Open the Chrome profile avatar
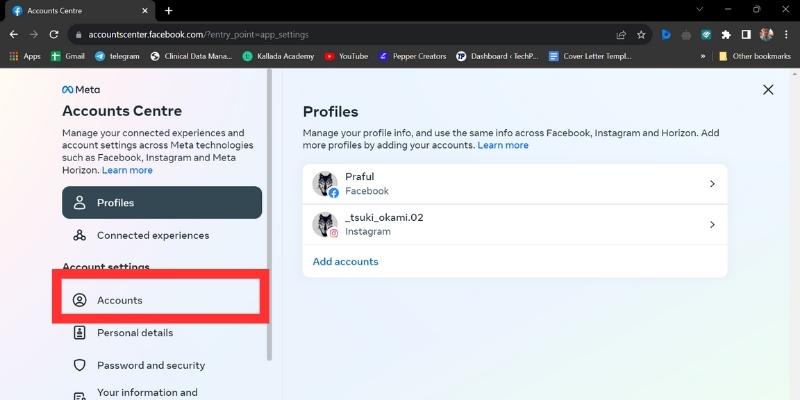Image resolution: width=800 pixels, height=400 pixels. click(x=766, y=35)
